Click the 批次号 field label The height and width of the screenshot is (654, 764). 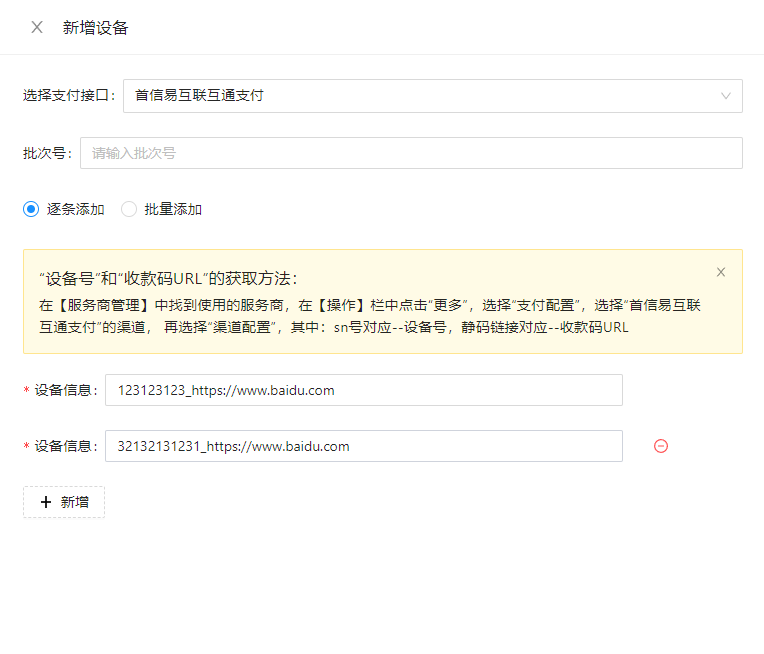pyautogui.click(x=46, y=153)
